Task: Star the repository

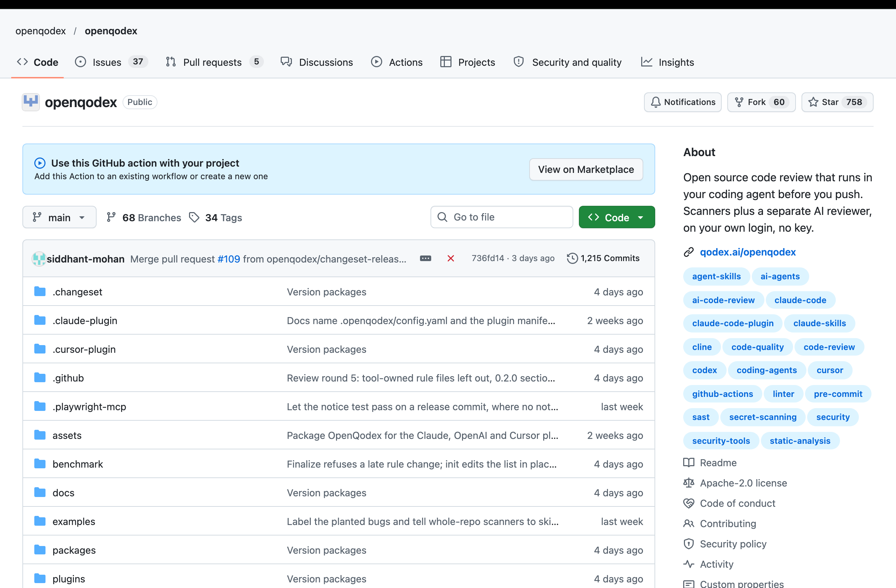Action: point(837,102)
